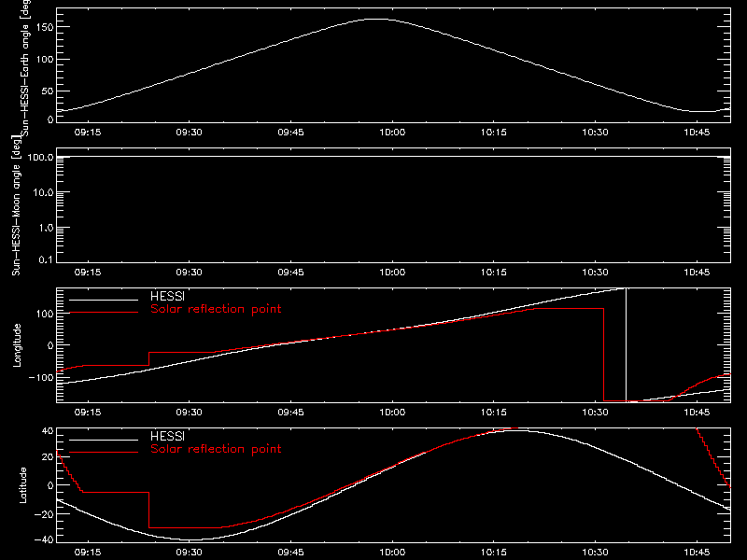This screenshot has height=560, width=747.
Task: Select white HESSI legend line in Longitude plot
Action: (x=104, y=300)
